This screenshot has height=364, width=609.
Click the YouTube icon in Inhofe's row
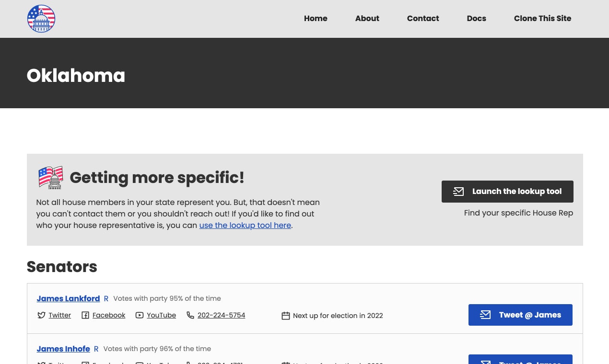[x=140, y=363]
